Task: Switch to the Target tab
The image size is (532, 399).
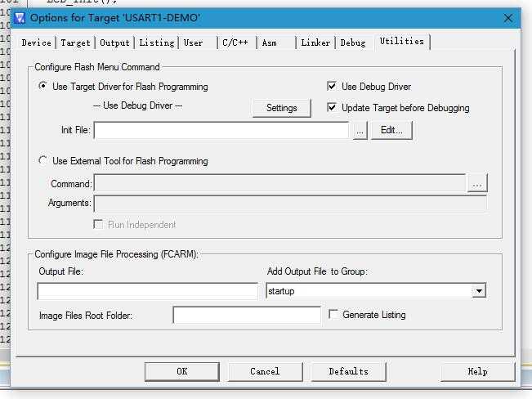Action: click(75, 43)
